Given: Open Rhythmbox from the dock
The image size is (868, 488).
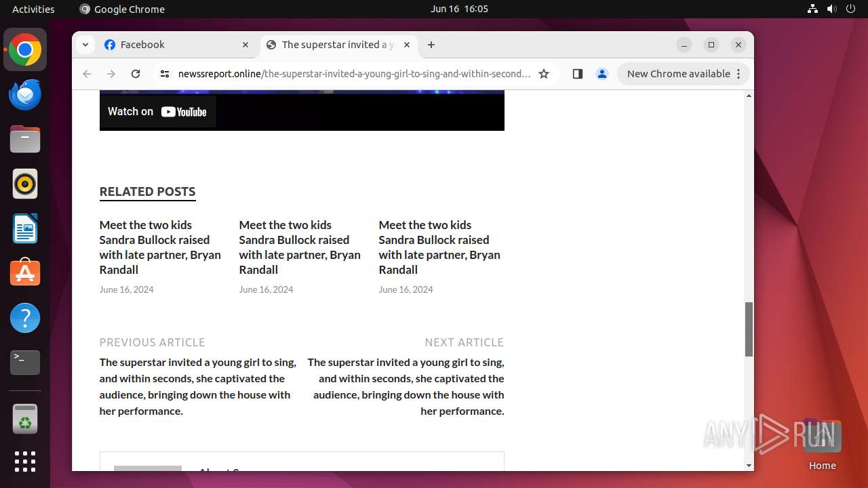Looking at the screenshot, I should [25, 184].
